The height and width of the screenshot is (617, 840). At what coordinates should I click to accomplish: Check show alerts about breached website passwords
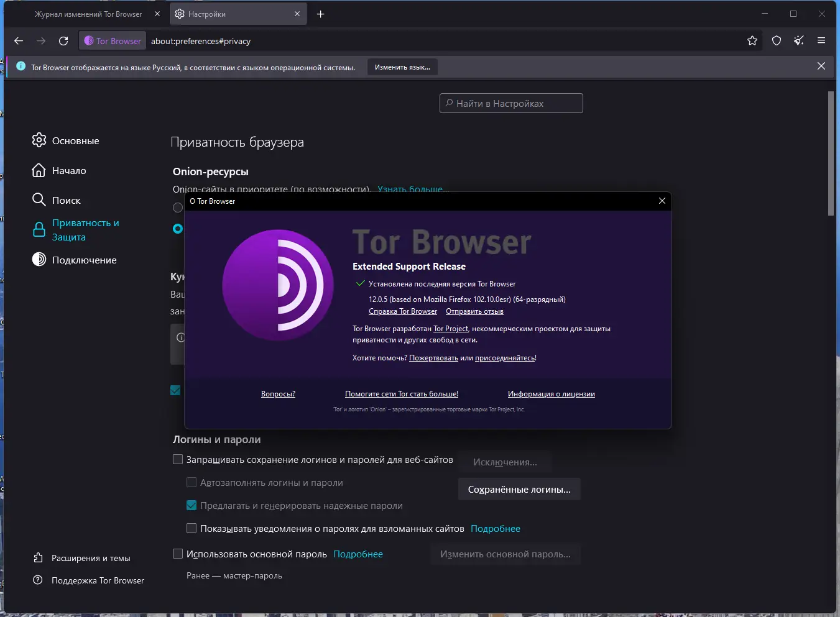[x=192, y=529]
